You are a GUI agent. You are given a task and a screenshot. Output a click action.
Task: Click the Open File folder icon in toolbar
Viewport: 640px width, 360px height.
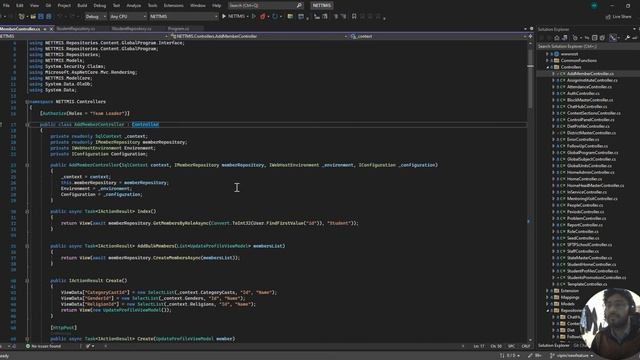coord(33,16)
